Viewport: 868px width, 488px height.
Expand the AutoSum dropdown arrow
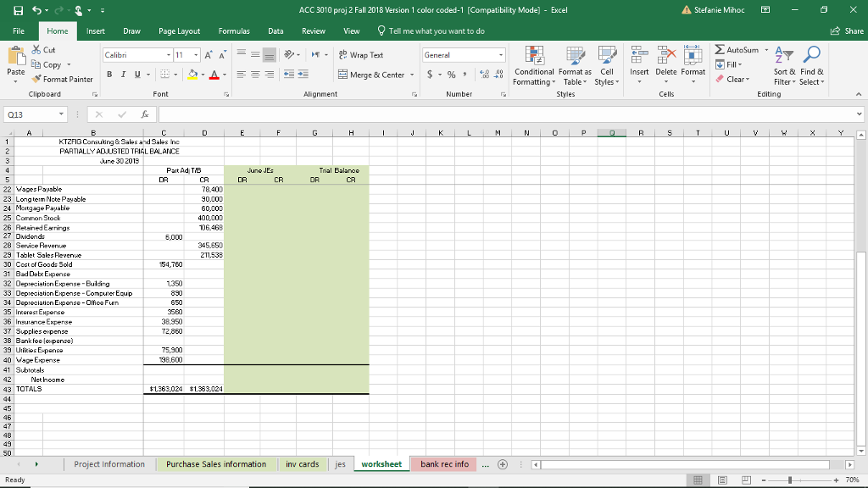click(x=766, y=50)
